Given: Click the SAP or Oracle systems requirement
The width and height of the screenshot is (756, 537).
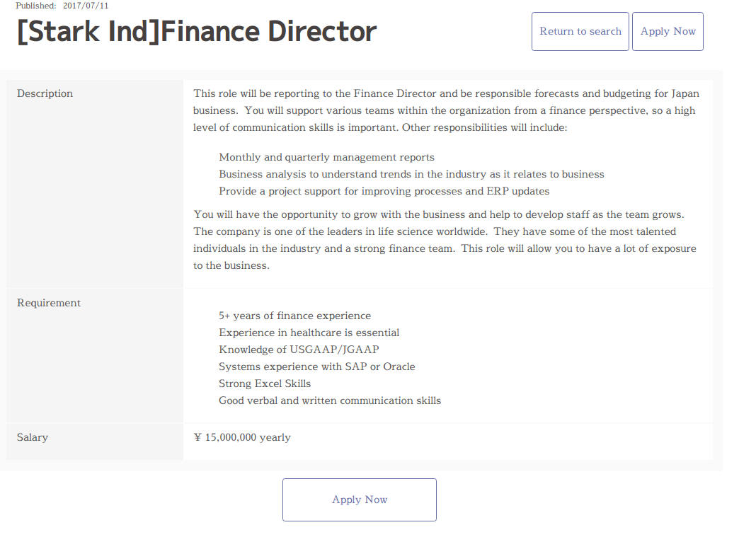Looking at the screenshot, I should tap(316, 366).
